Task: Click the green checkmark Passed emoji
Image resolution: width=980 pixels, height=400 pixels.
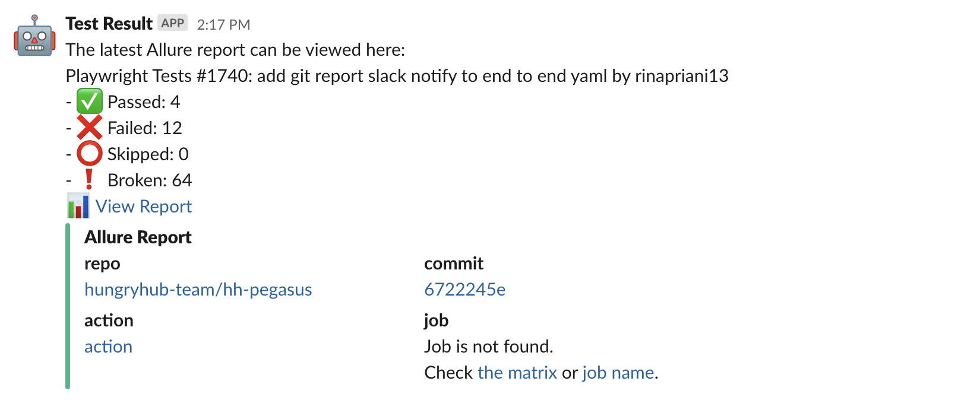Action: pos(90,102)
